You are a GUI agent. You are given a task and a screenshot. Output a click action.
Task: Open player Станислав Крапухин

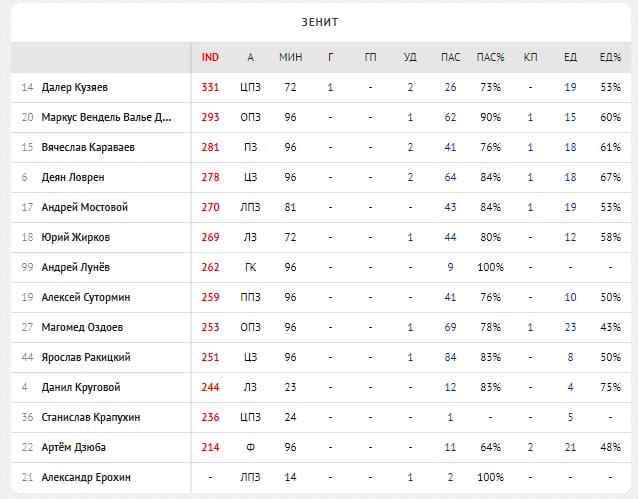[x=91, y=418]
